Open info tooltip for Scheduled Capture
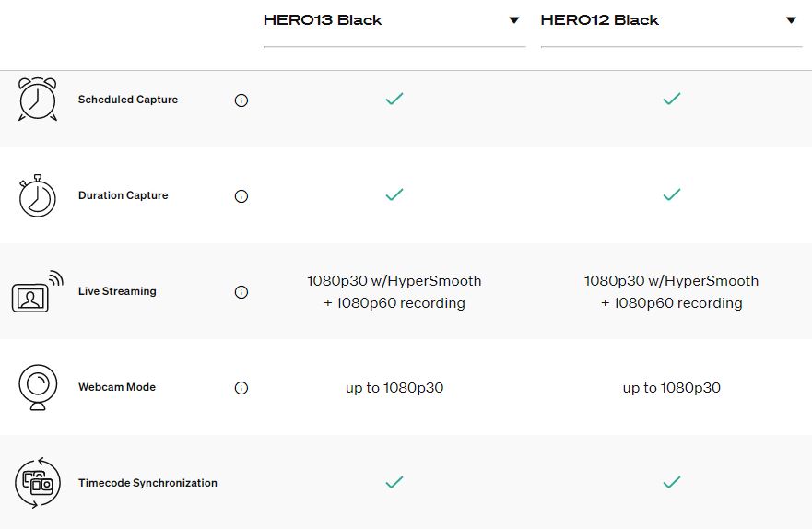 pyautogui.click(x=241, y=100)
